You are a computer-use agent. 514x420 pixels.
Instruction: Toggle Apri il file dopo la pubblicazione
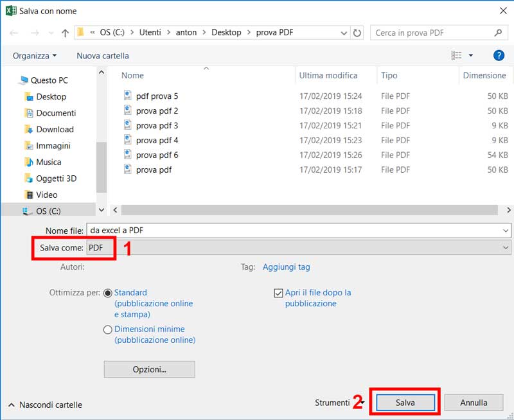point(278,293)
